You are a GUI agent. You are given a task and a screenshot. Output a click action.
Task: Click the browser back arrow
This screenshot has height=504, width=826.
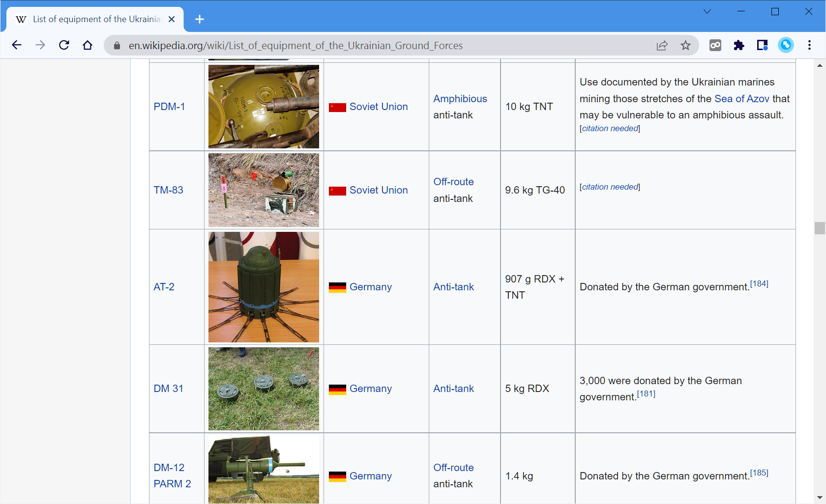17,45
